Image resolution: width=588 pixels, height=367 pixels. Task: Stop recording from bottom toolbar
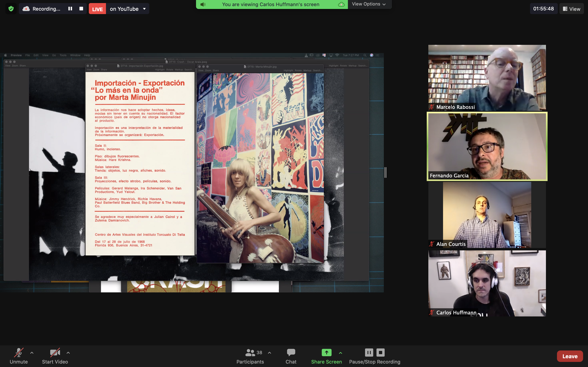381,352
